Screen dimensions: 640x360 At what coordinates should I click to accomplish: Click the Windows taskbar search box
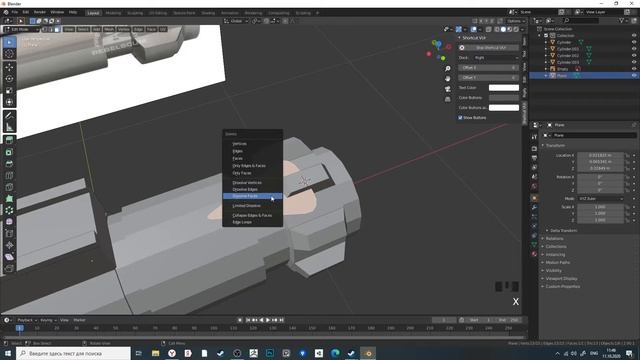coord(73,353)
